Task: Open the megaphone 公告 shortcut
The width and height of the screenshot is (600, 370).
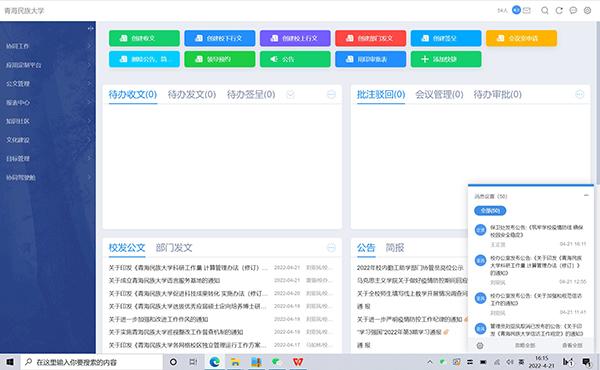Action: (x=295, y=59)
